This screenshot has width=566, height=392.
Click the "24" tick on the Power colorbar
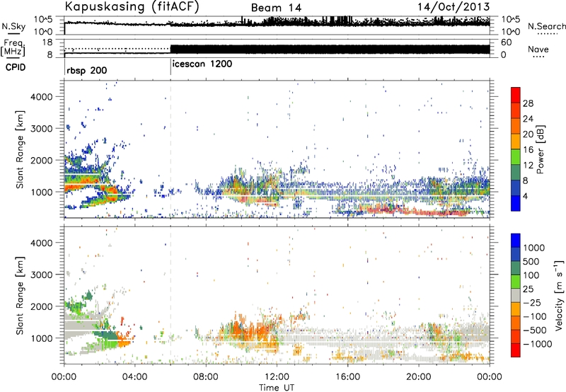[528, 119]
